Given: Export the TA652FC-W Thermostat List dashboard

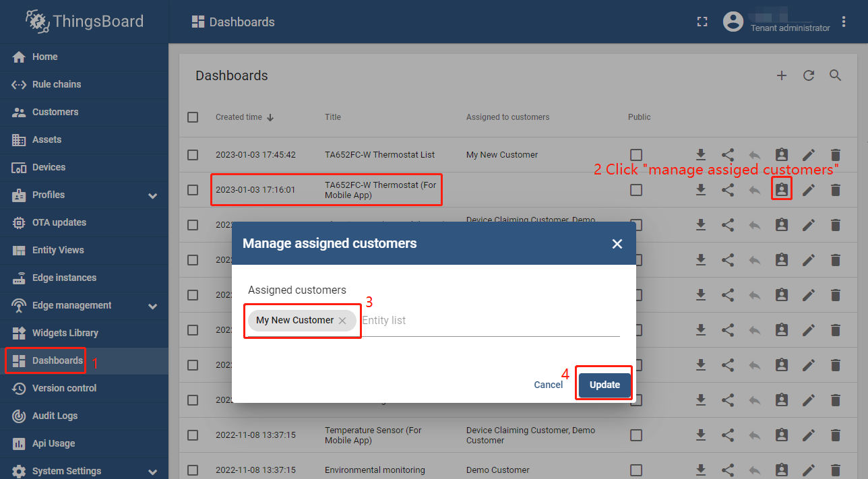Looking at the screenshot, I should [x=701, y=154].
